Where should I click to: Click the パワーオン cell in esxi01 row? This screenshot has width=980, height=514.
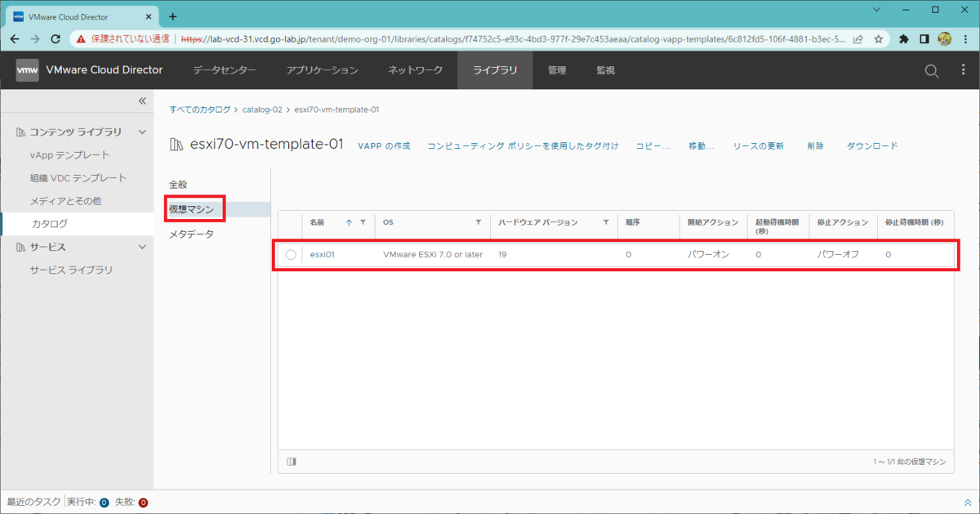(x=709, y=255)
